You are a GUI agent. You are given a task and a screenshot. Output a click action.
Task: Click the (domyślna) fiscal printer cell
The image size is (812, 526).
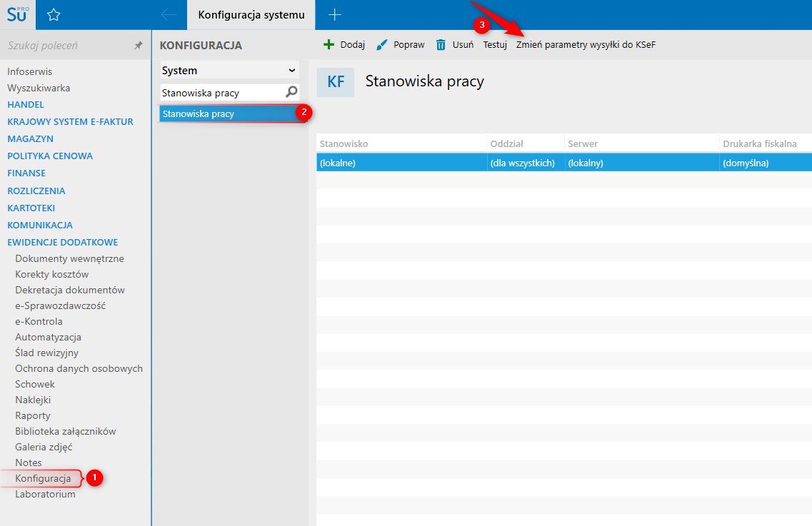coord(766,163)
